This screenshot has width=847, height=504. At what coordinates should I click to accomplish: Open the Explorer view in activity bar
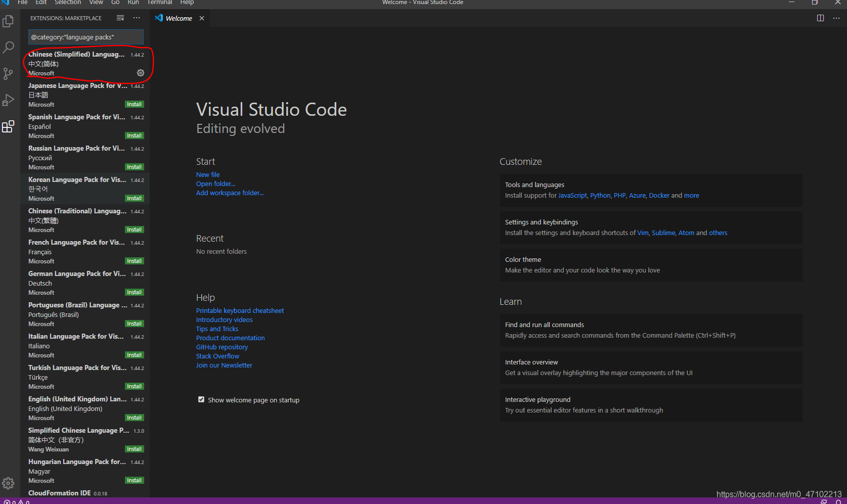point(8,21)
